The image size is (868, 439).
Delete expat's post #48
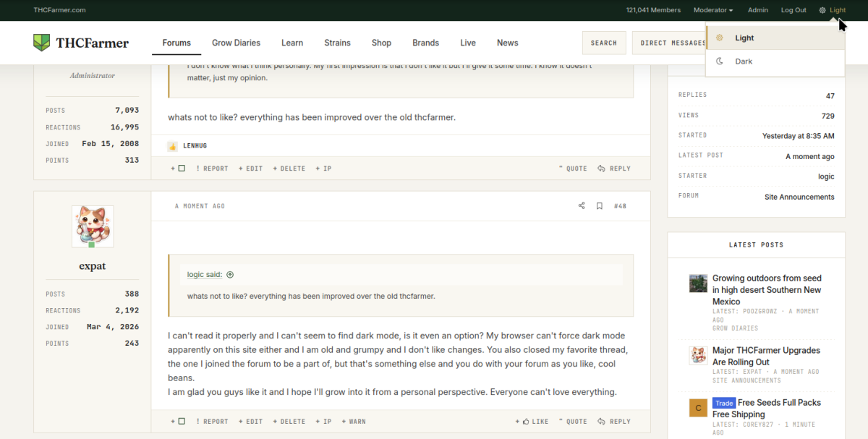coord(289,422)
